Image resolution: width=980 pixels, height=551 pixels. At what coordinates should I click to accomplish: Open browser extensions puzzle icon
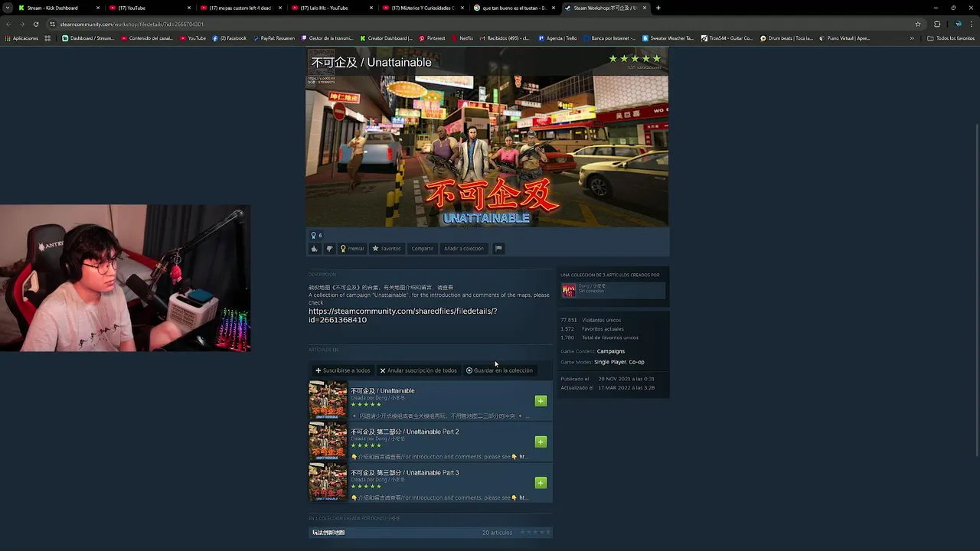(x=937, y=24)
